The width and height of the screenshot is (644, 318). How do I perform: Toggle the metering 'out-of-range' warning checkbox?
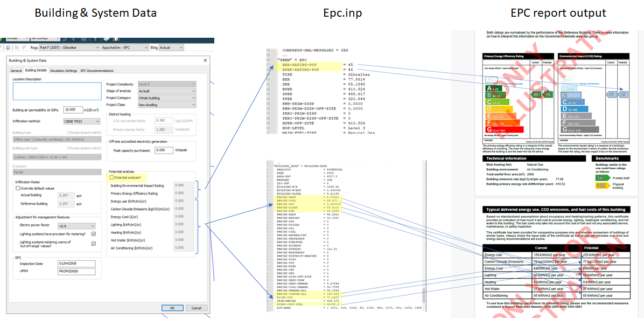(x=94, y=243)
